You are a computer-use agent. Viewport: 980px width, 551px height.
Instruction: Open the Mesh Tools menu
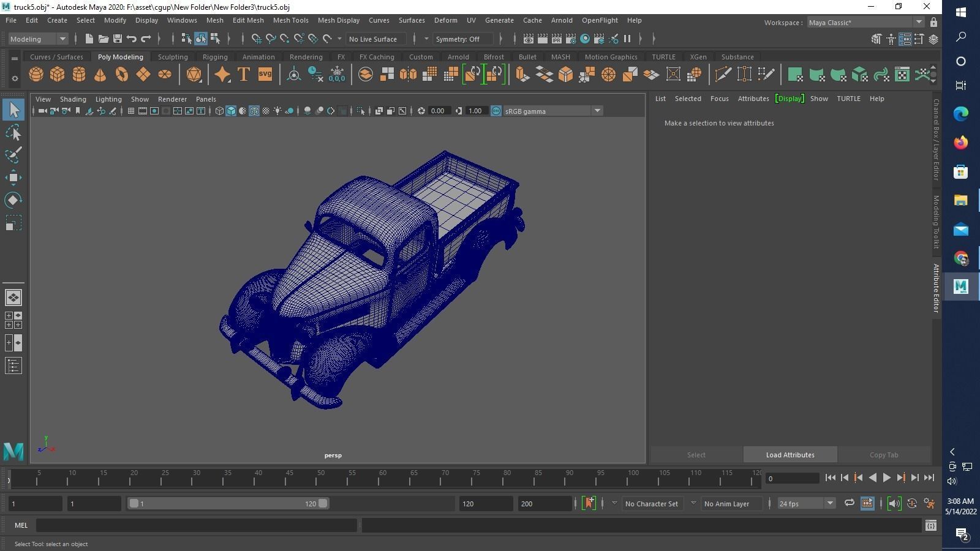(290, 20)
